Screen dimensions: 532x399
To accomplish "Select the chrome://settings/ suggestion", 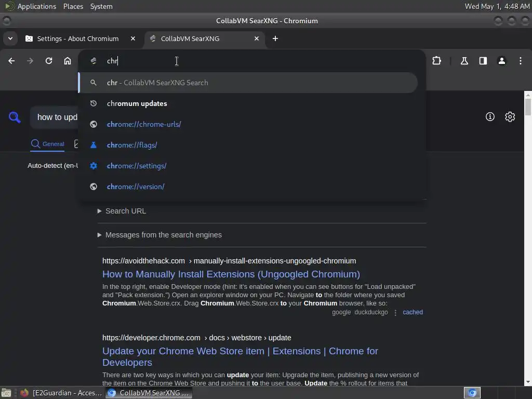I will point(248,166).
